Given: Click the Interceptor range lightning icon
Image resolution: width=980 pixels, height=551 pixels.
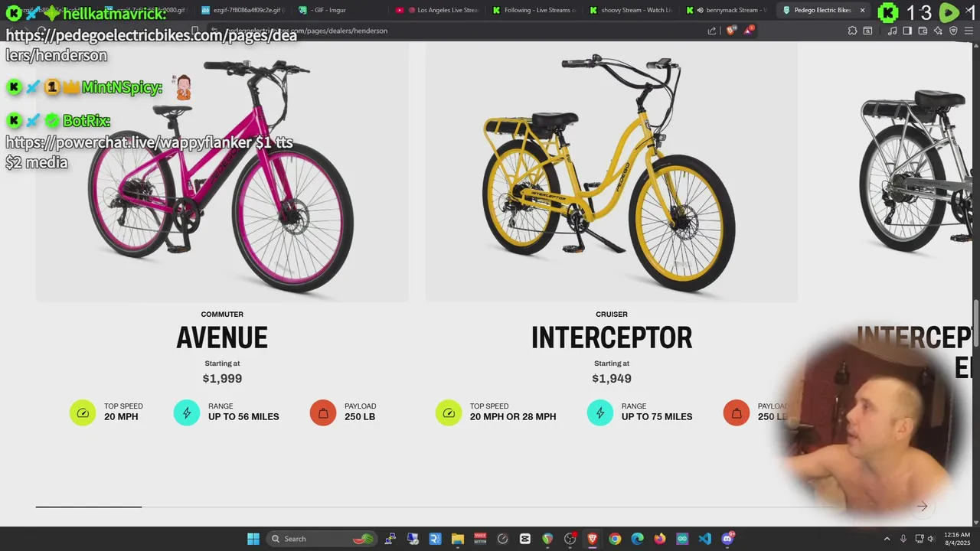Looking at the screenshot, I should 600,413.
